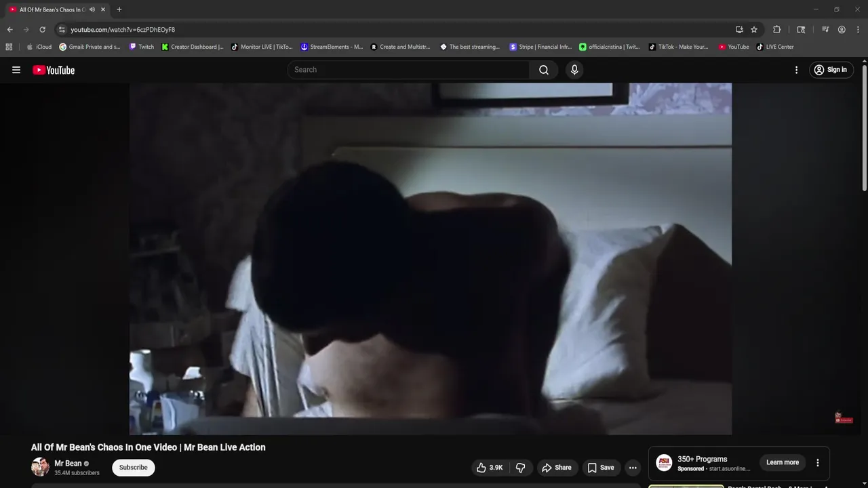Open the Chrome three-dot menu
868x488 pixels.
coord(856,30)
